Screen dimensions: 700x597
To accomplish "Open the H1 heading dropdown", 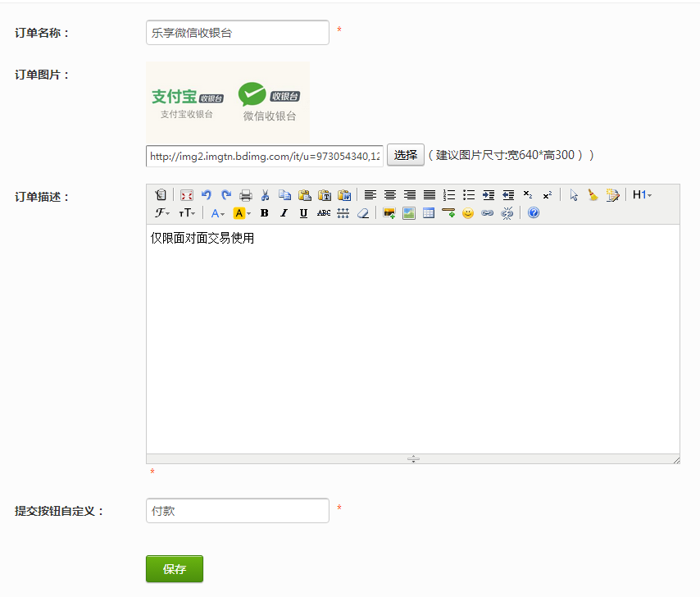I will point(642,195).
